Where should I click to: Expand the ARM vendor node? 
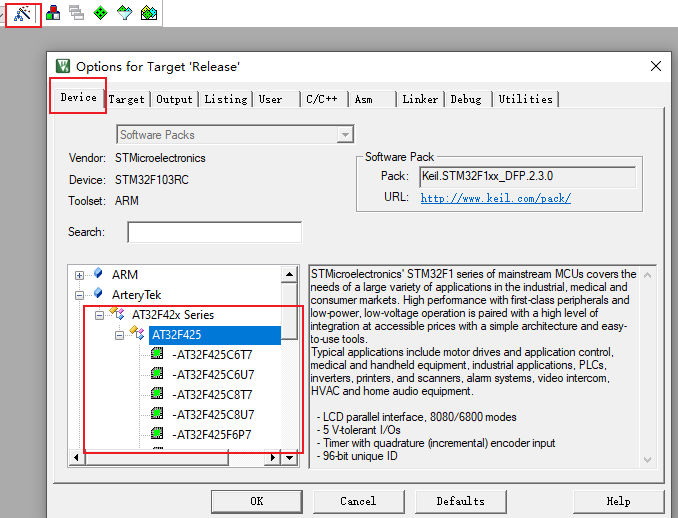click(79, 275)
